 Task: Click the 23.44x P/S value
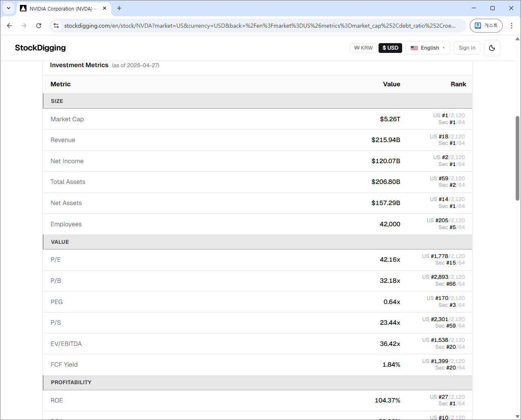coord(390,323)
